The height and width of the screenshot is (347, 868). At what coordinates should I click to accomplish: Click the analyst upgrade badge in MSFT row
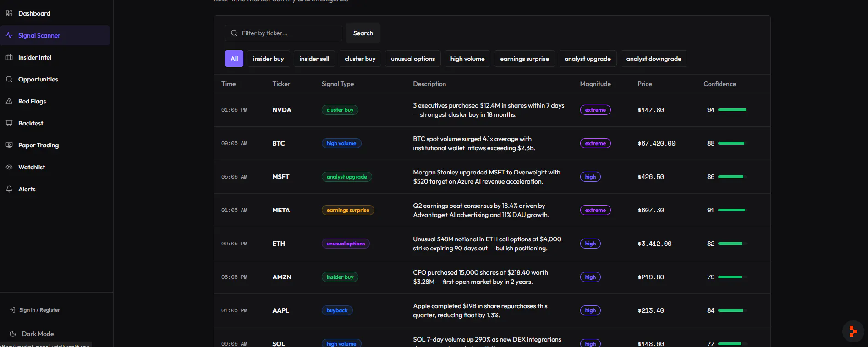347,177
